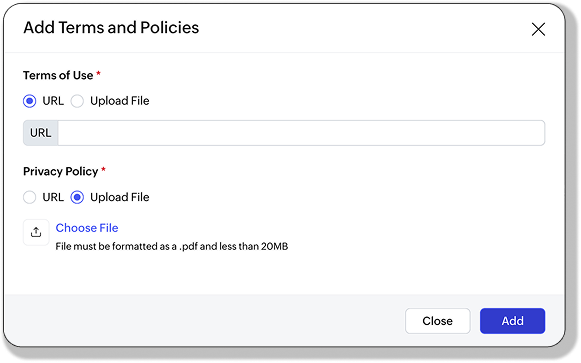This screenshot has height=363, width=581.
Task: Click the Terms of Use heading
Action: click(x=58, y=75)
